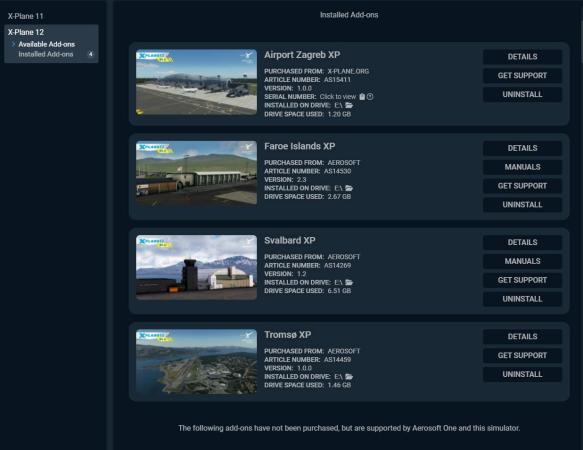Click the drive space value 6.51 GB
The width and height of the screenshot is (583, 450).
point(339,291)
